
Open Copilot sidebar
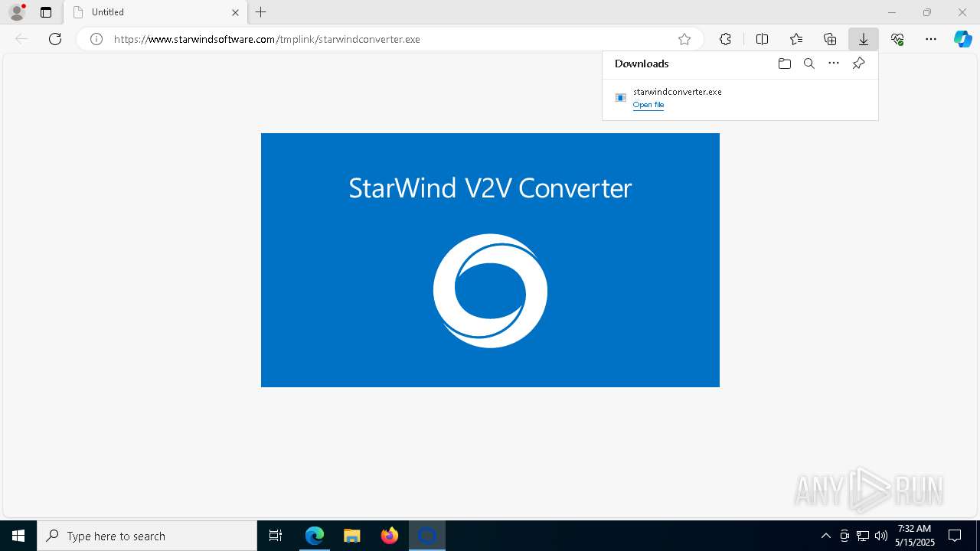963,39
